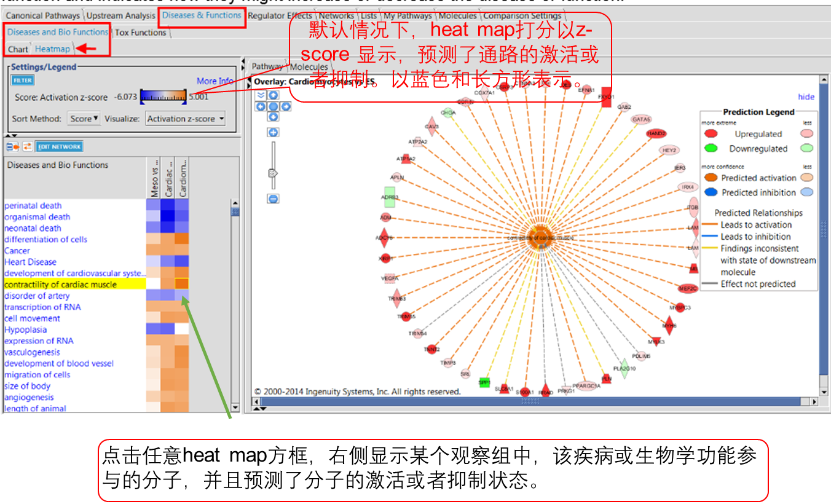
Task: Select the angiogenesis row
Action: coord(29,397)
